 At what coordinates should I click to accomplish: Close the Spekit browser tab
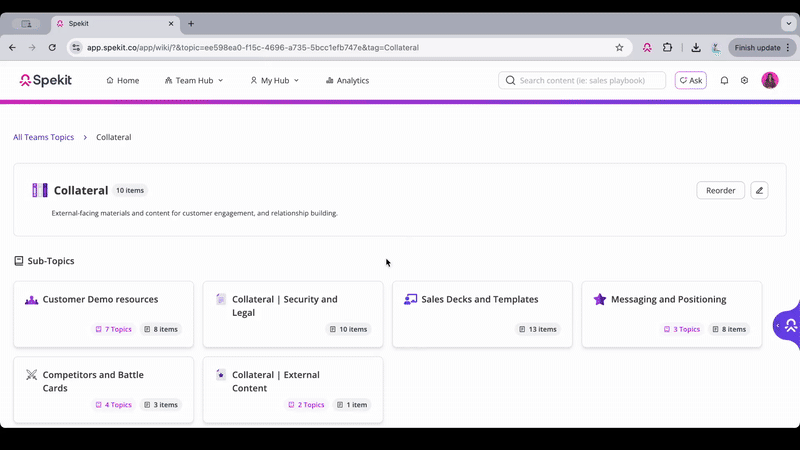point(171,23)
